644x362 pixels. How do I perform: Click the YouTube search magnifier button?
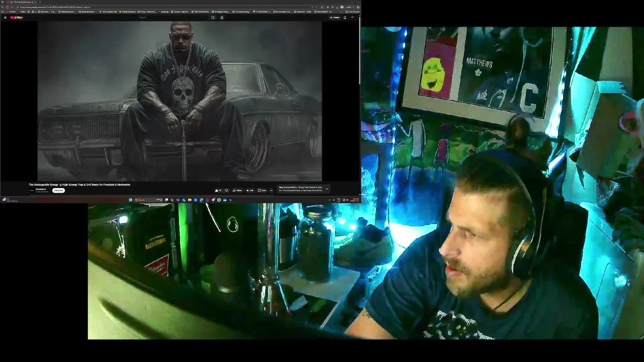(x=213, y=18)
